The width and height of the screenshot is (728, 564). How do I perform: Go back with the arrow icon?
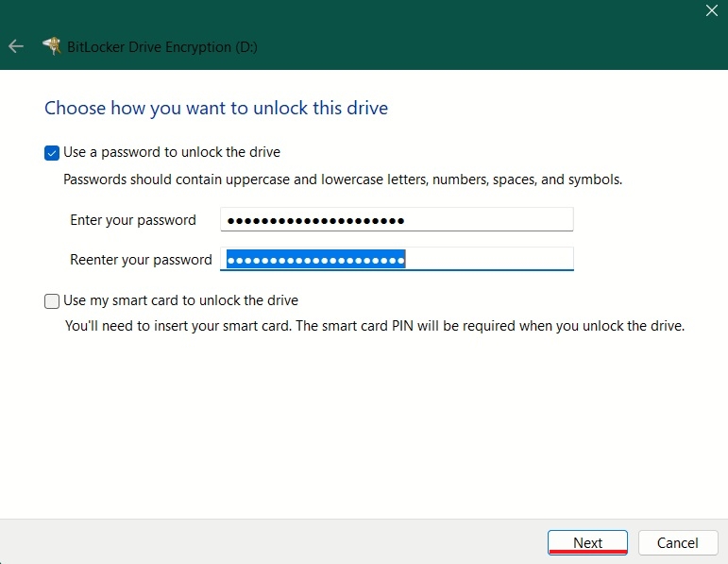(x=16, y=46)
